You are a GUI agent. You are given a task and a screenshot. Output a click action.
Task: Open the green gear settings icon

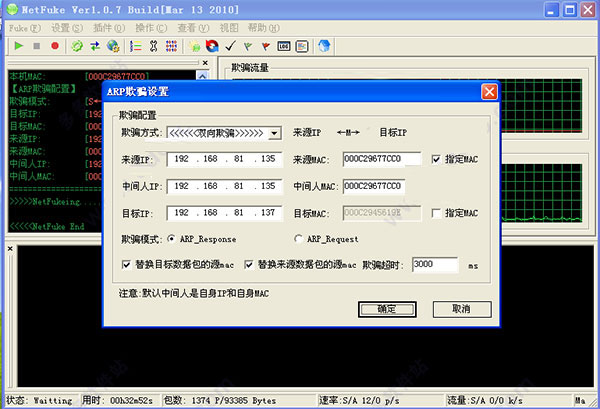[x=77, y=46]
